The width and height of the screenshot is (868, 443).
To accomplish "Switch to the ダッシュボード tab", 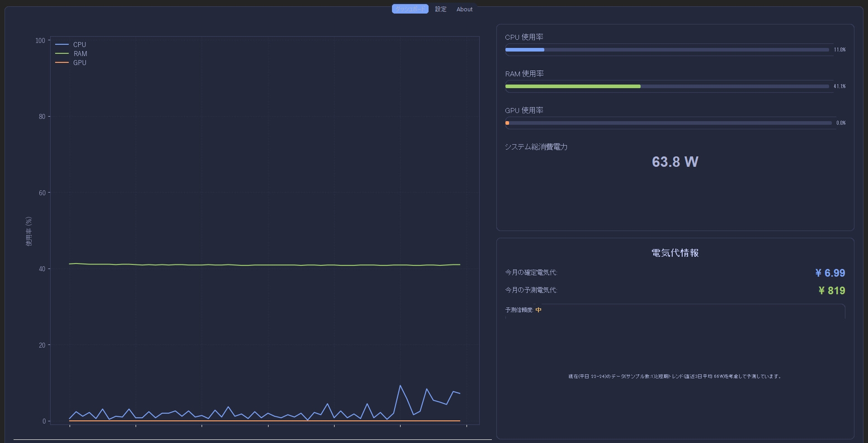I will coord(410,9).
